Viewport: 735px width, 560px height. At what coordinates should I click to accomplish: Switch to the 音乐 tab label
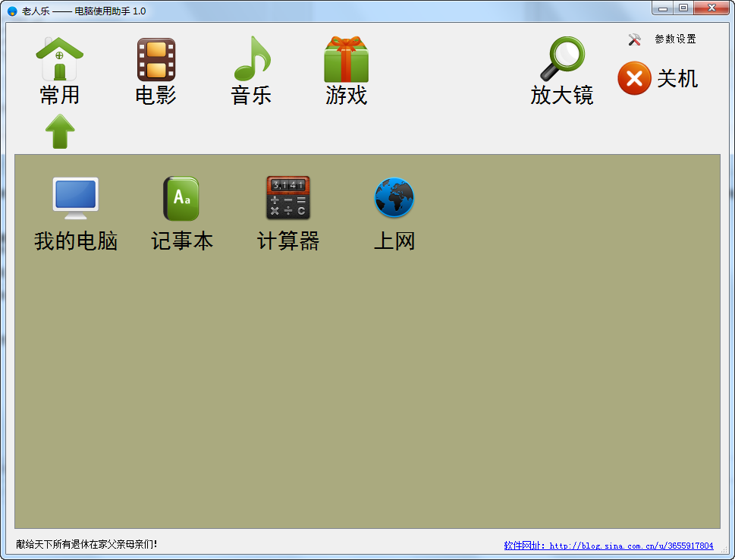[251, 95]
